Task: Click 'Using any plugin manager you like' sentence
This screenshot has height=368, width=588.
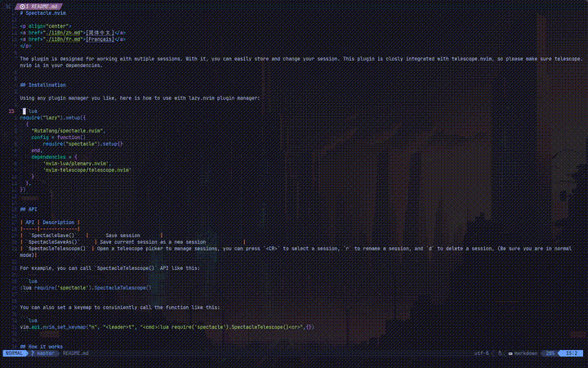Action: pos(140,98)
